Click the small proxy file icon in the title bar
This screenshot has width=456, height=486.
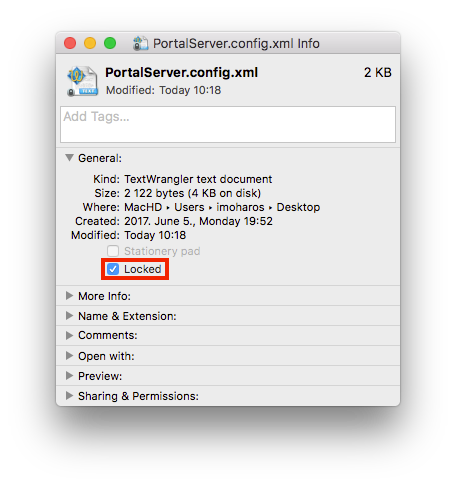coord(140,43)
